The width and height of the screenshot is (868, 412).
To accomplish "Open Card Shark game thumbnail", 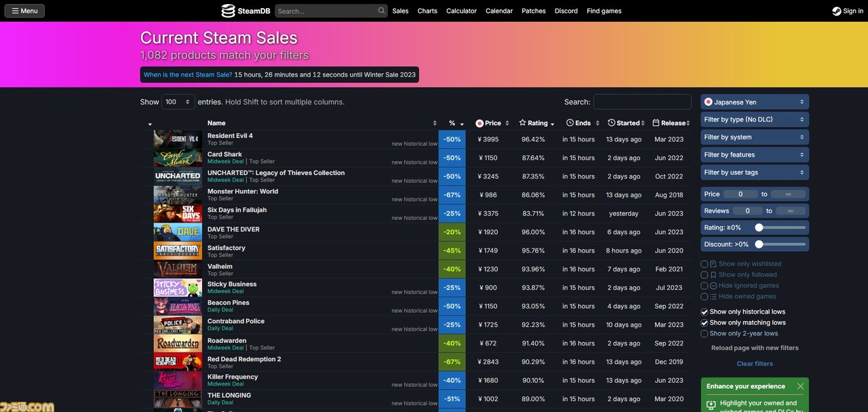I will click(178, 158).
